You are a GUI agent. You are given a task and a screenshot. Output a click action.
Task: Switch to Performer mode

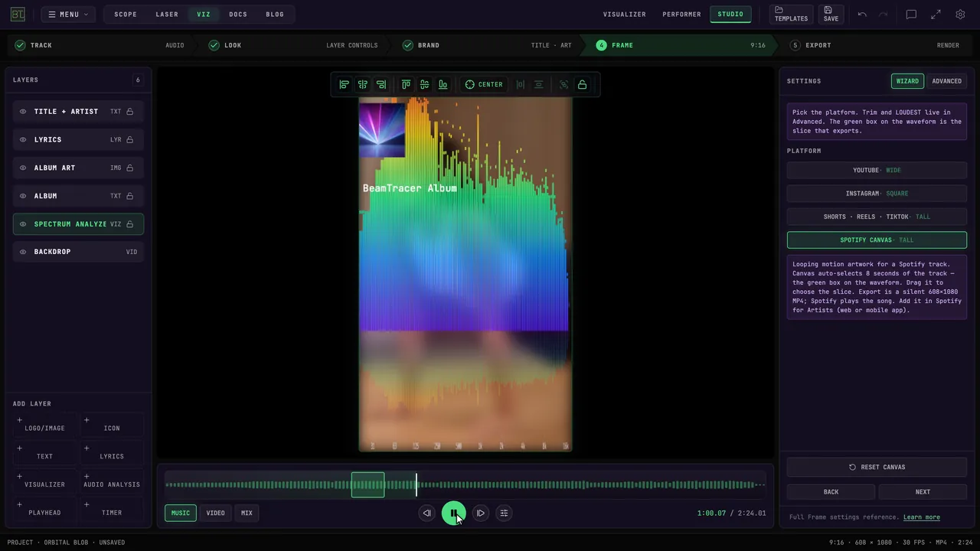point(681,14)
